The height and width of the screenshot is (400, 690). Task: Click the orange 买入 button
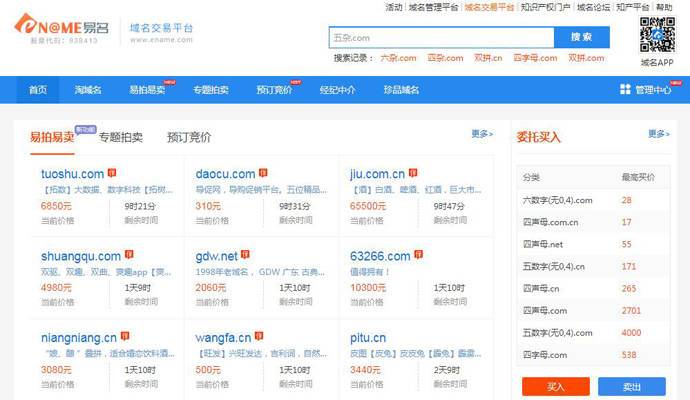pyautogui.click(x=556, y=387)
